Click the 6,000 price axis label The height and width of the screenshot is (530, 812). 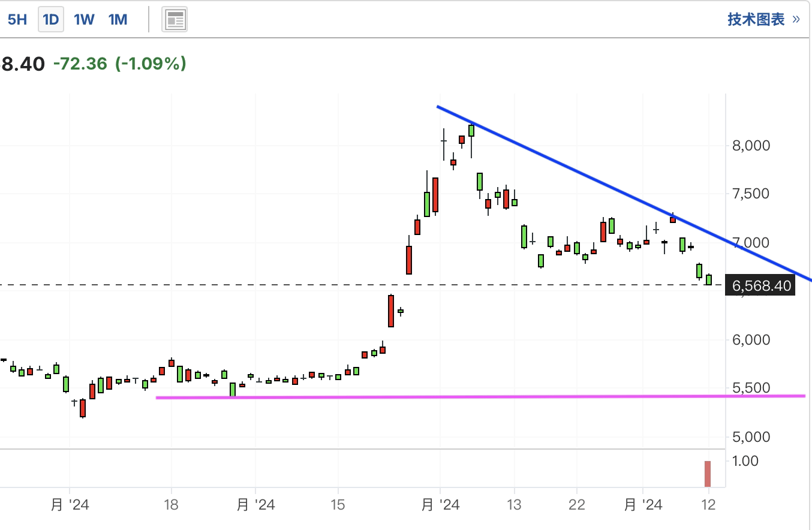[x=751, y=340]
